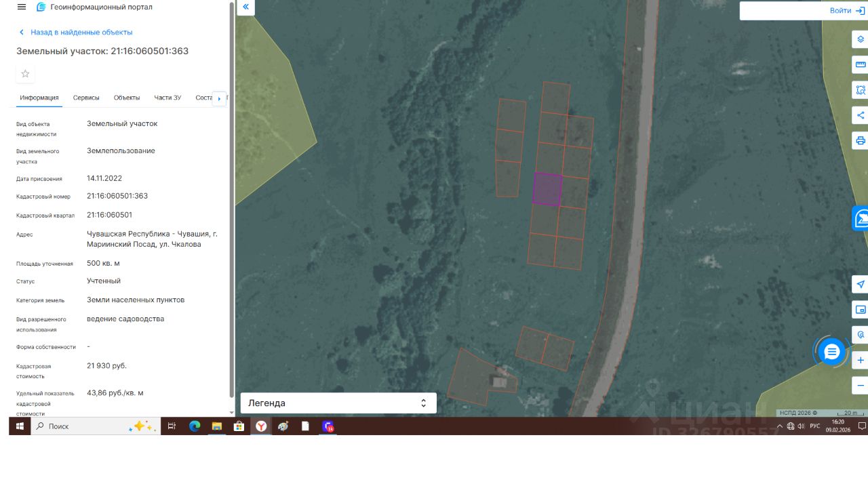Open the chat support bubble
Screen dimensions: 868x488
coord(832,352)
